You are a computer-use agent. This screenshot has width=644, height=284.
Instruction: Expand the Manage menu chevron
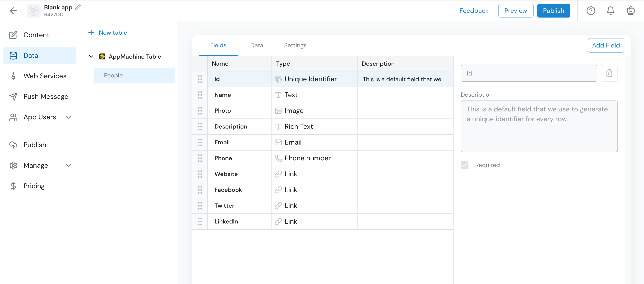(69, 165)
